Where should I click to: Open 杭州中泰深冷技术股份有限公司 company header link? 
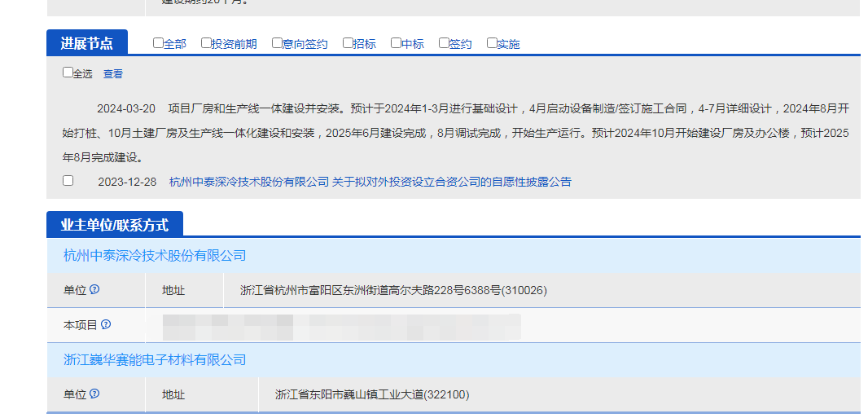tap(155, 256)
